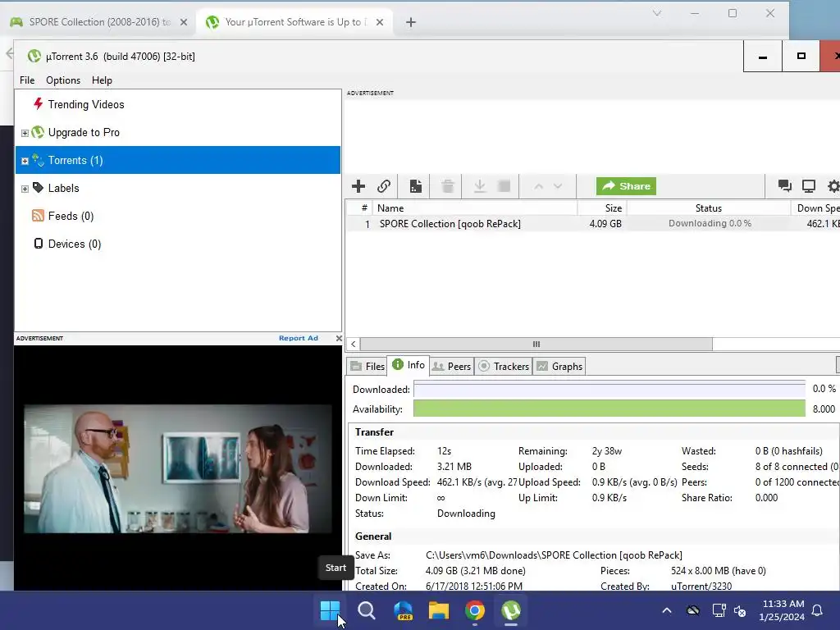The height and width of the screenshot is (630, 840).
Task: Click the horizontal scrollbar thumb in torrent list
Action: click(x=536, y=344)
